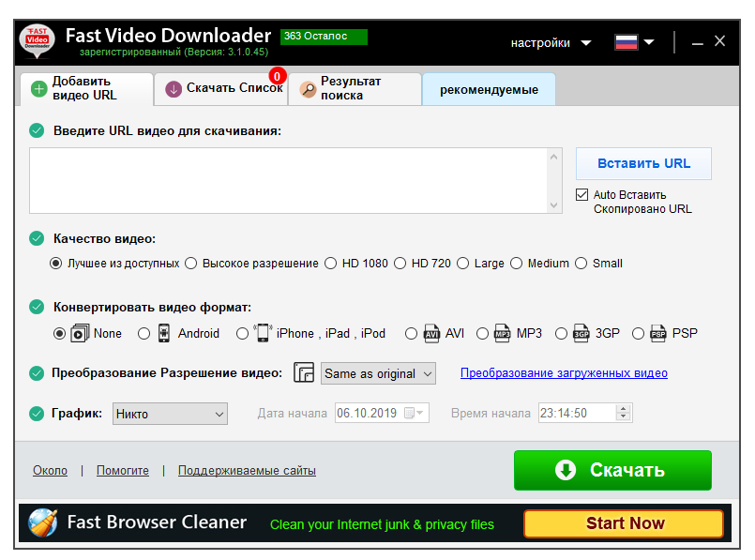
Task: Switch to the Результат поиска tab
Action: pyautogui.click(x=355, y=89)
